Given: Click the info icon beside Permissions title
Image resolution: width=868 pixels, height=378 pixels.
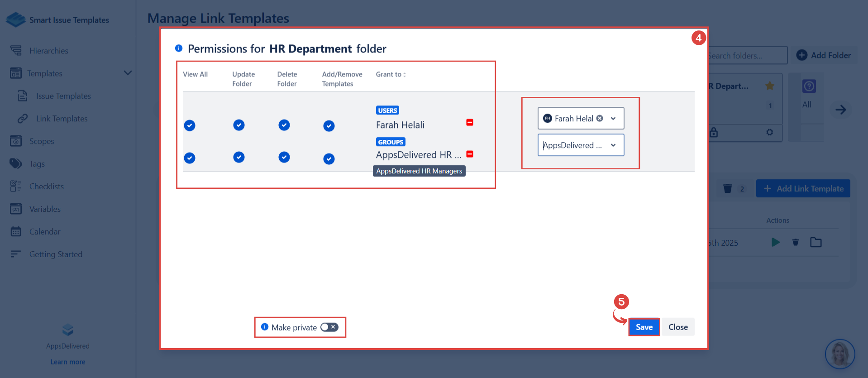Looking at the screenshot, I should coord(179,48).
